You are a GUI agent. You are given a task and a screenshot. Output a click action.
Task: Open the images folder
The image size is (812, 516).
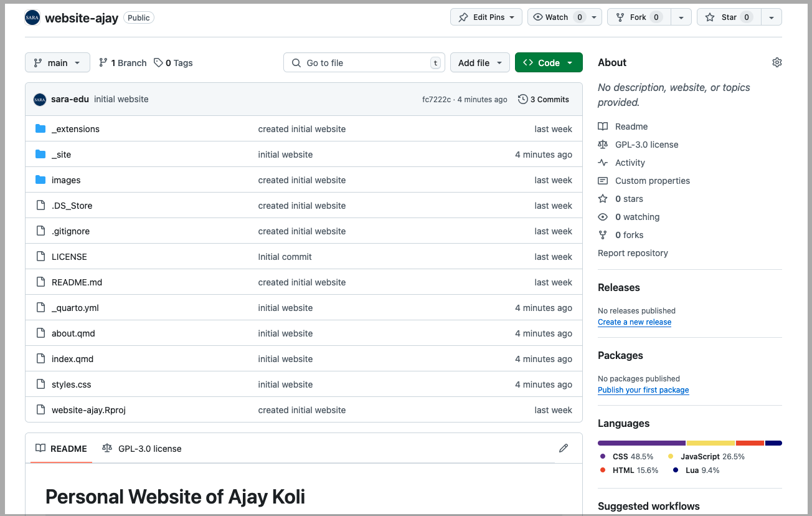pos(66,180)
